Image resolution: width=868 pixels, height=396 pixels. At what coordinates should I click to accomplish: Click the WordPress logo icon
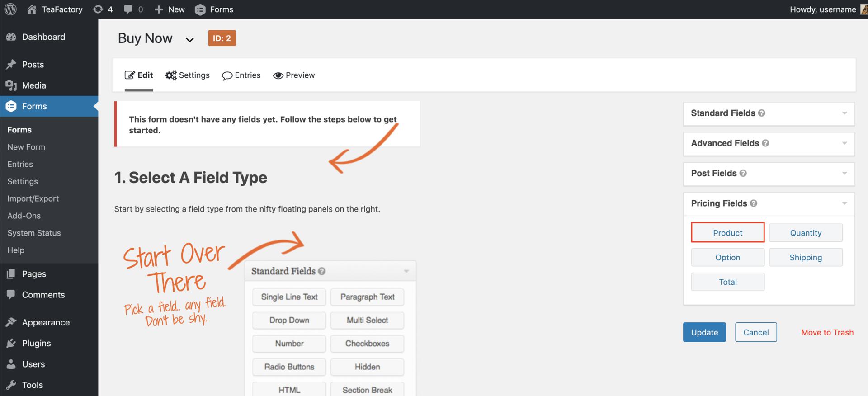coord(10,9)
